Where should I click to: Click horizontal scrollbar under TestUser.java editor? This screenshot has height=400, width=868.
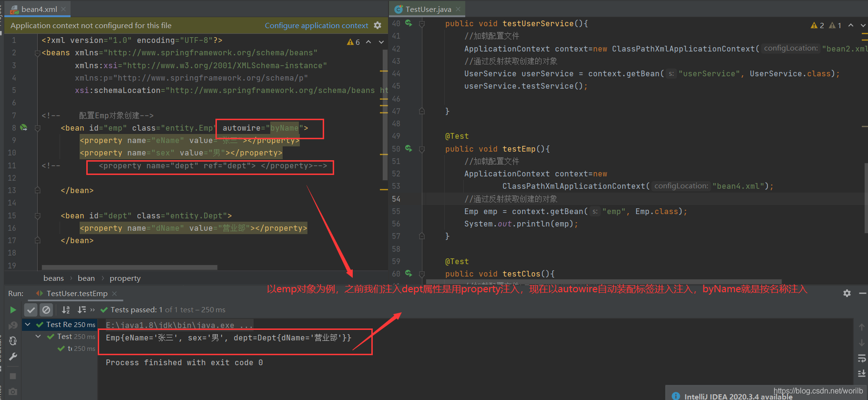(x=604, y=282)
